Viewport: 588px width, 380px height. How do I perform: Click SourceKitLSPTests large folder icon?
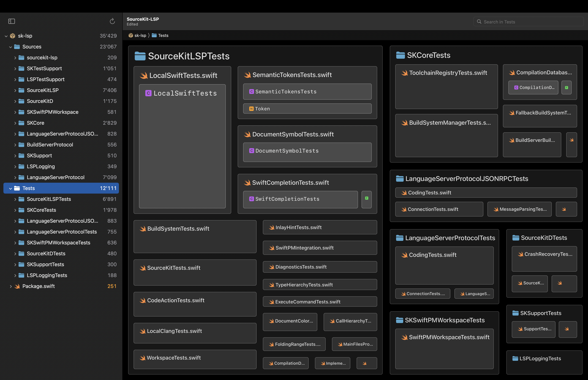pyautogui.click(x=140, y=56)
